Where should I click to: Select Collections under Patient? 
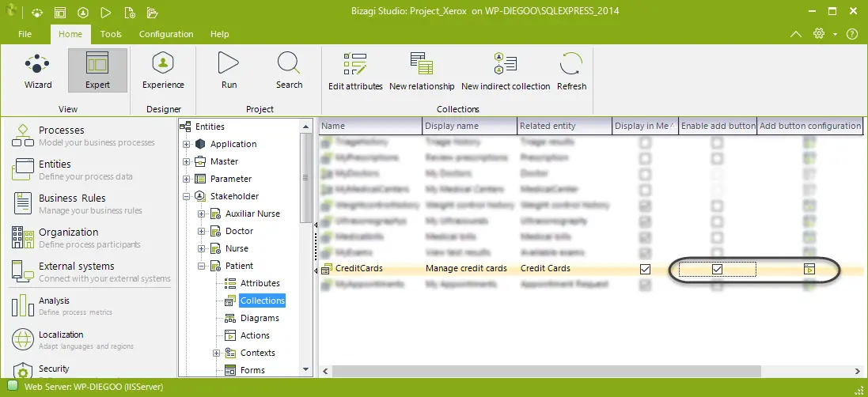pyautogui.click(x=263, y=301)
